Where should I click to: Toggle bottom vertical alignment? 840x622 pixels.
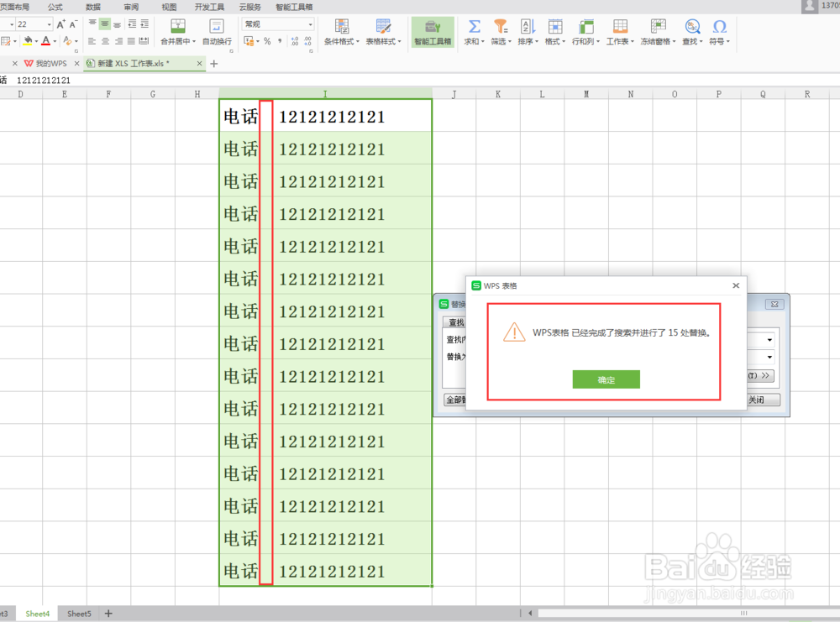[118, 24]
